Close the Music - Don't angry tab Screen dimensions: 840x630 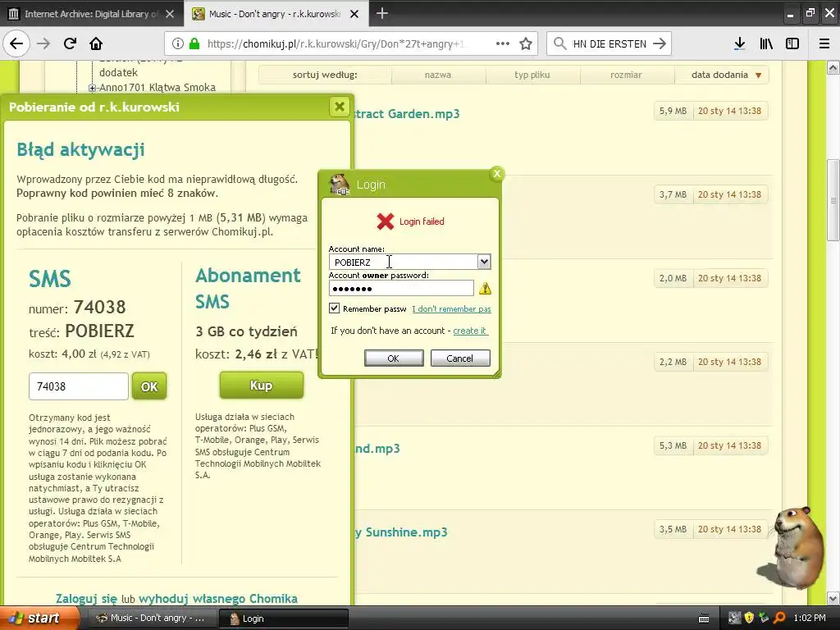tap(354, 14)
